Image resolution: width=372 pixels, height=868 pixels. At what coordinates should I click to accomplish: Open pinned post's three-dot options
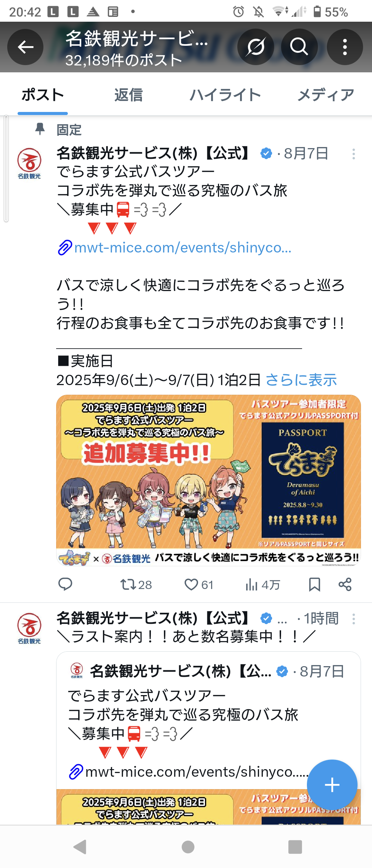click(x=353, y=154)
